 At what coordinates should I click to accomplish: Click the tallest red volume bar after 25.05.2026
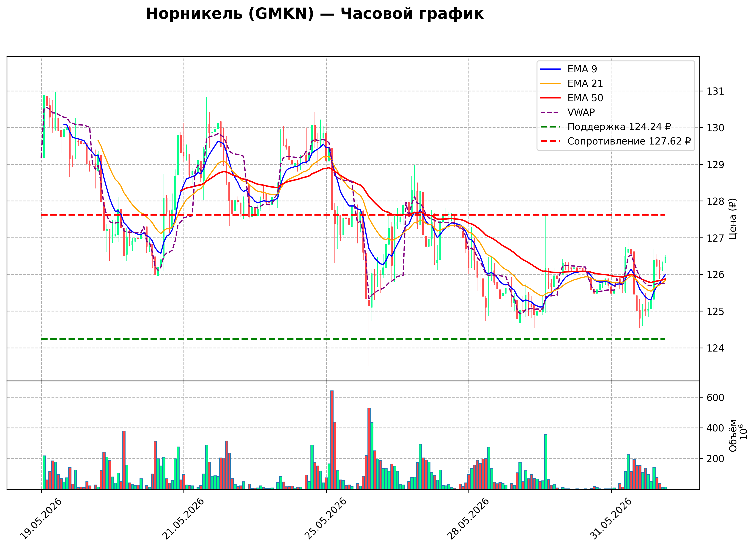[x=332, y=440]
